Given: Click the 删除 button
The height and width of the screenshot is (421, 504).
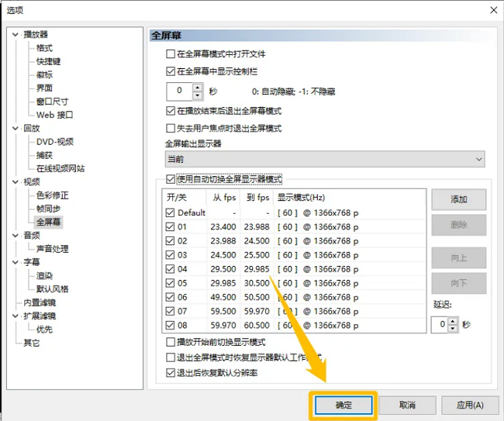Looking at the screenshot, I should [x=459, y=225].
